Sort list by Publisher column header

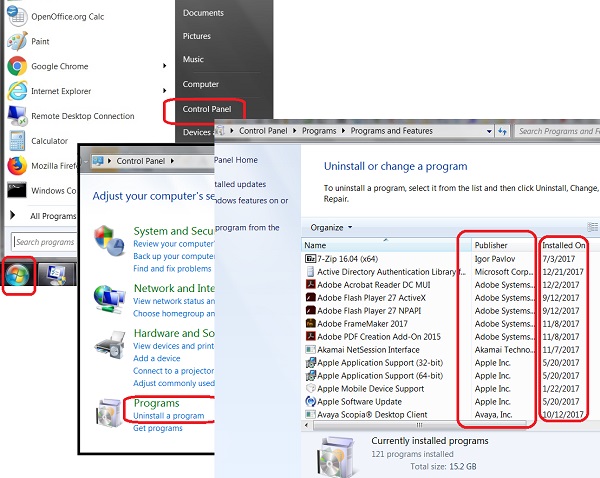click(x=505, y=245)
